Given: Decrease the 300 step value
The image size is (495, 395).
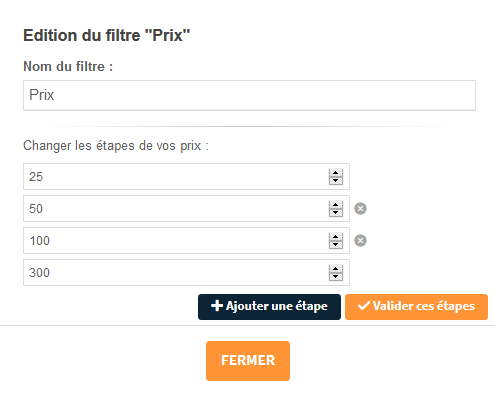Looking at the screenshot, I should coord(336,277).
